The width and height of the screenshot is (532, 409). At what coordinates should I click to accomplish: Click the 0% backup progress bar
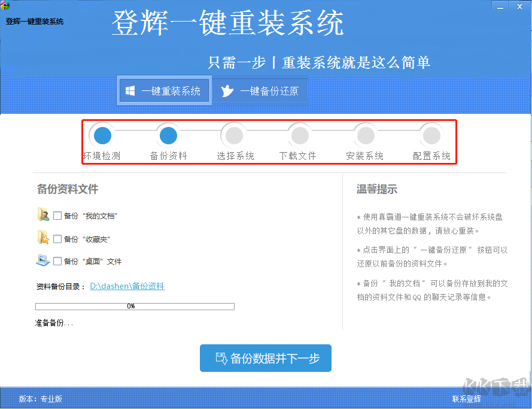click(x=135, y=307)
